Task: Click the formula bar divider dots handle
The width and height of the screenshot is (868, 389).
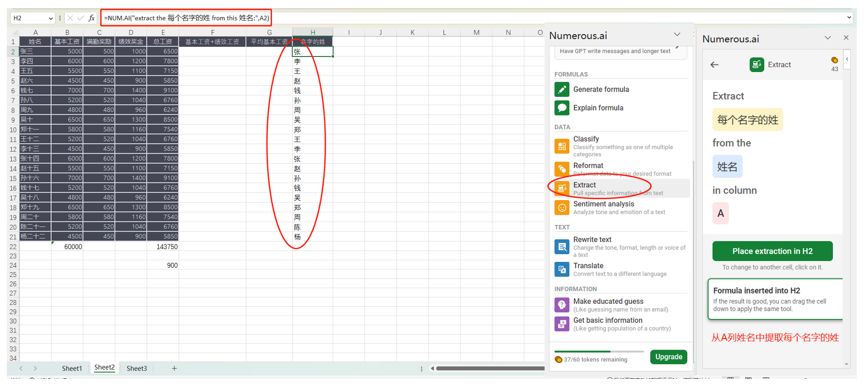Action: 60,18
